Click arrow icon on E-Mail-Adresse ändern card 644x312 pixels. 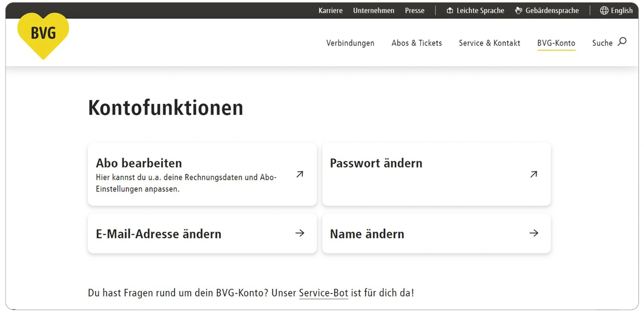[300, 233]
